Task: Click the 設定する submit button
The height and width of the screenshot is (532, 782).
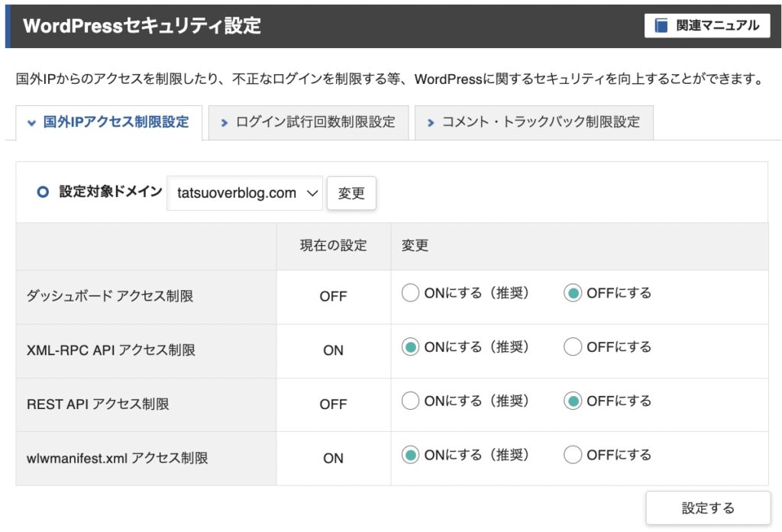Action: [x=708, y=508]
